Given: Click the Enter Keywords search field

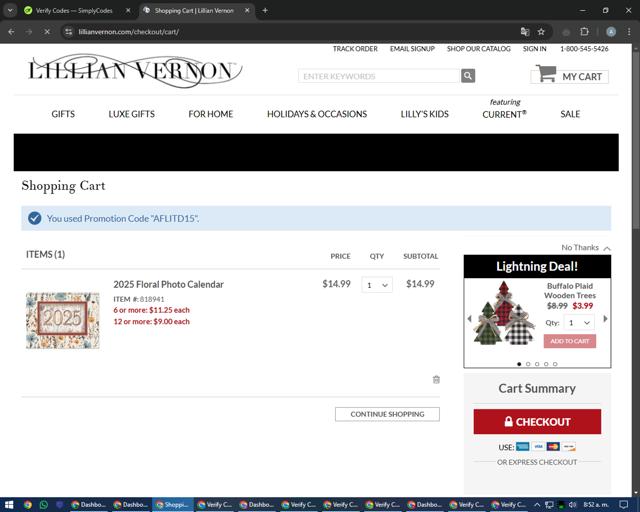Looking at the screenshot, I should pos(379,76).
